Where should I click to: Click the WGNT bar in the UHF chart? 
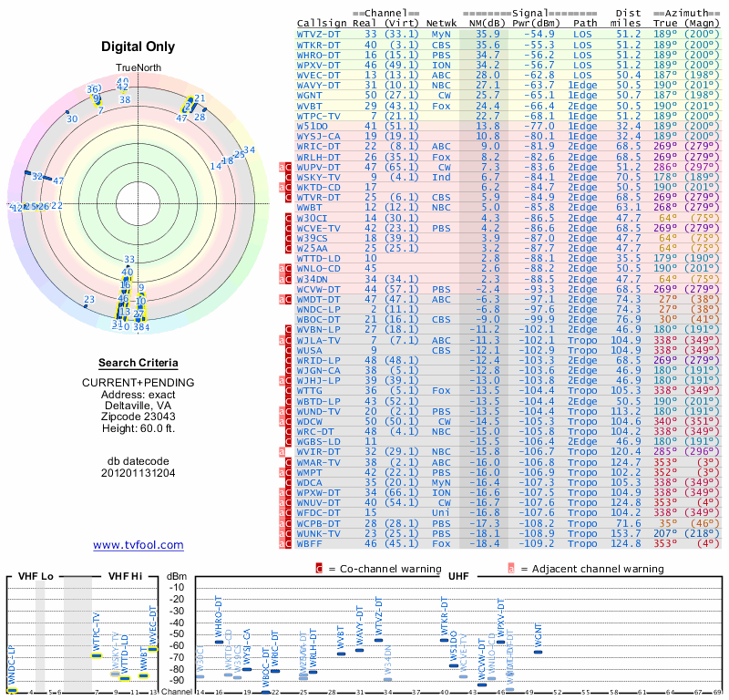click(x=538, y=648)
